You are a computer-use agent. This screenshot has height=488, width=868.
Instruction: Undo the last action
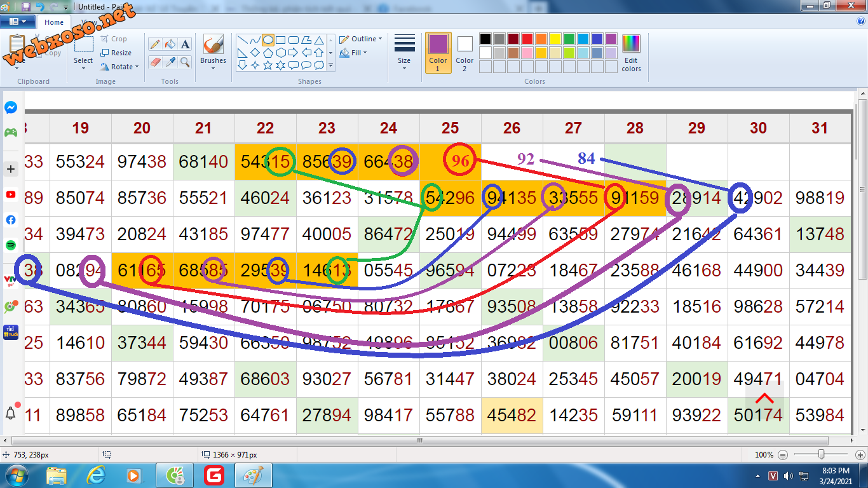click(39, 6)
